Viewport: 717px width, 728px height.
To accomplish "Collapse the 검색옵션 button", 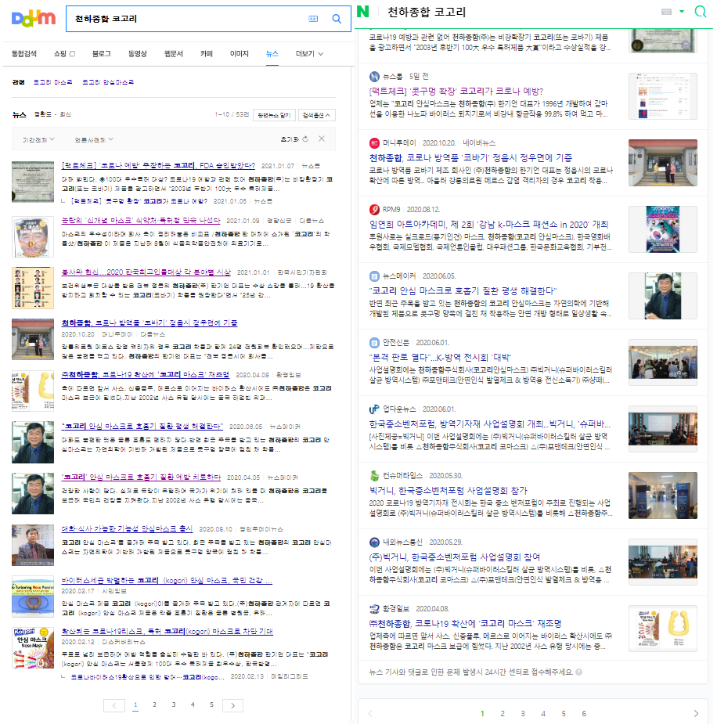I will coord(316,115).
